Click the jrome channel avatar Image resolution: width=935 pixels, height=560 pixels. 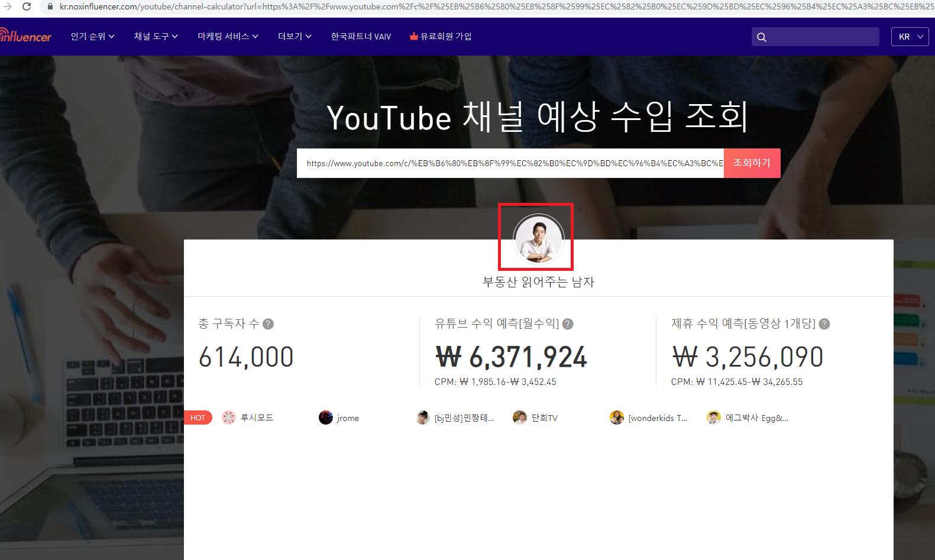click(x=326, y=417)
